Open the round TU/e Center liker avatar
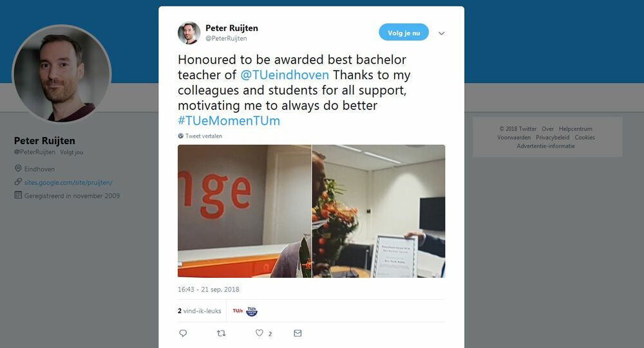 [x=252, y=311]
